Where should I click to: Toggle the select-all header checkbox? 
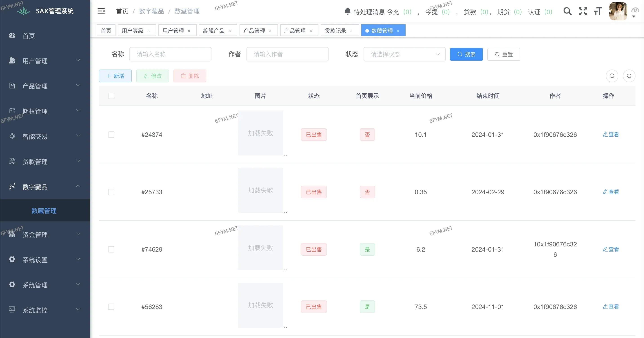[x=111, y=96]
